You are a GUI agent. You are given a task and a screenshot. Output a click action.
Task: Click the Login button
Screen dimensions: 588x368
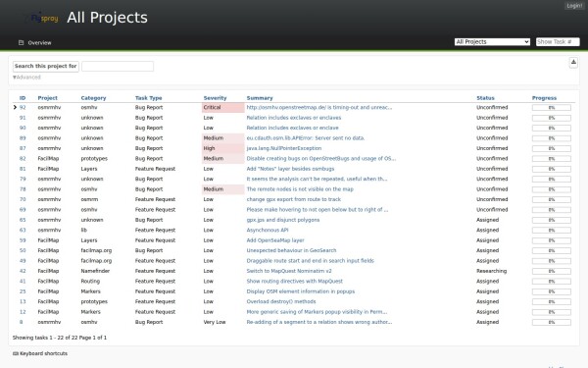574,6
